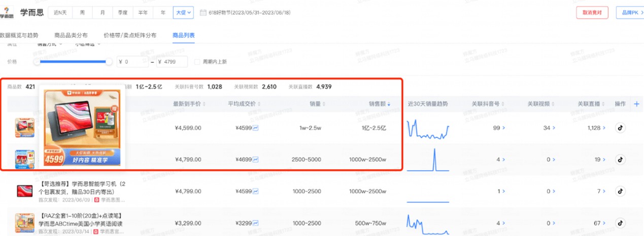The height and width of the screenshot is (236, 644).
Task: Click the price slider's maximum handle
Action: pos(109,62)
